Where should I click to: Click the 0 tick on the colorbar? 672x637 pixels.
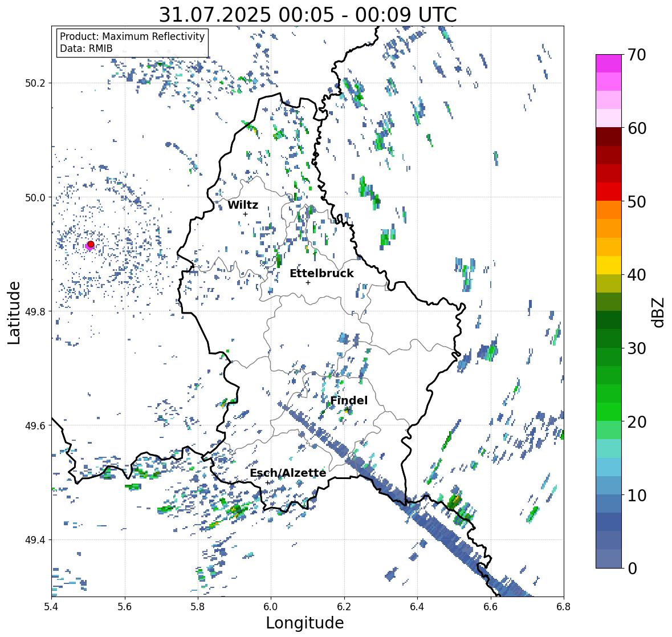[x=632, y=569]
